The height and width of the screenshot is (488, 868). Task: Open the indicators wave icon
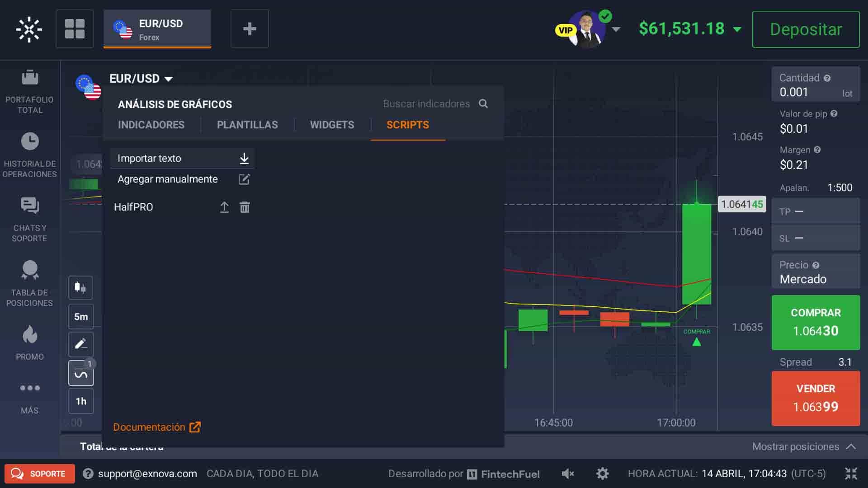(81, 374)
